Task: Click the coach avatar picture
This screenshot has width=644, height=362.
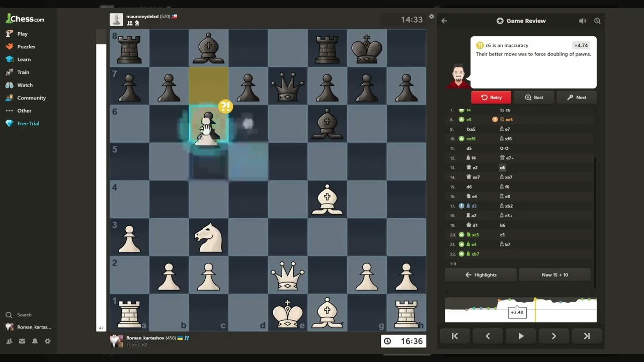Action: [458, 76]
